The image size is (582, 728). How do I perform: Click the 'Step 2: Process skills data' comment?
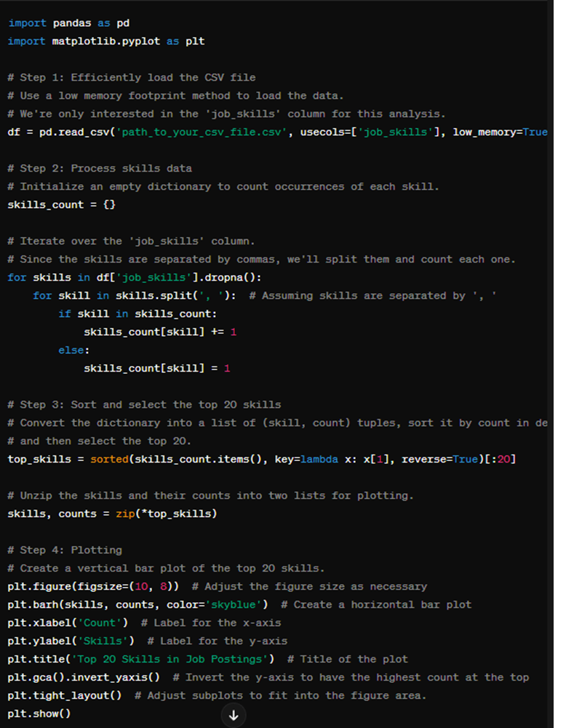point(100,169)
